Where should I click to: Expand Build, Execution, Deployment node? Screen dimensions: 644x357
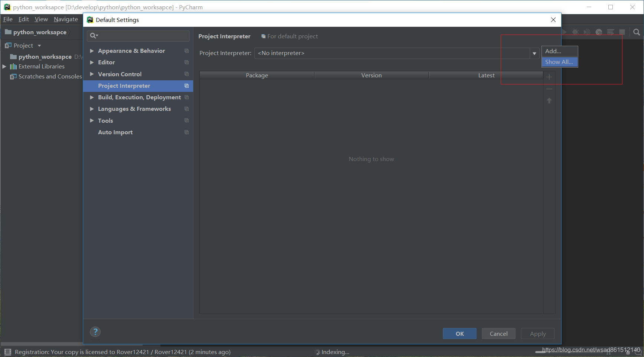[x=92, y=97]
